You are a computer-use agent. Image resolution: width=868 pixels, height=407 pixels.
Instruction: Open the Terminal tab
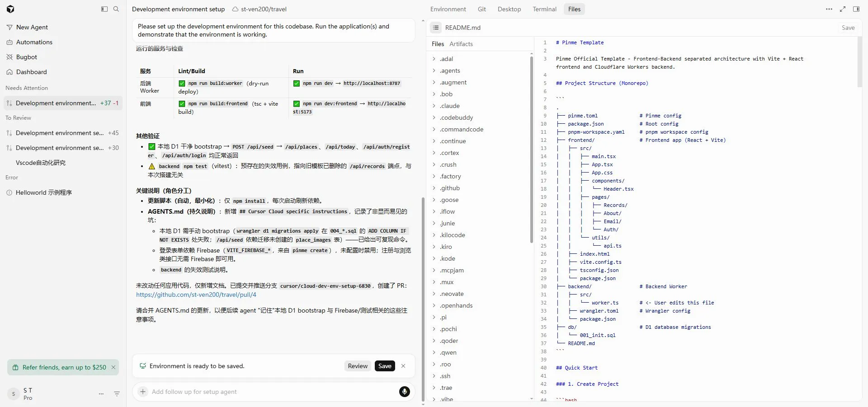tap(544, 9)
